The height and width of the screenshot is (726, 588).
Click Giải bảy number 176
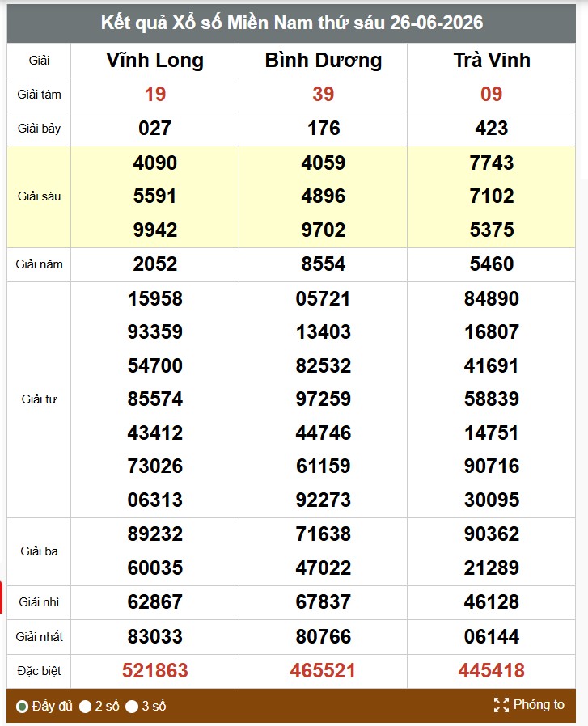(x=323, y=129)
